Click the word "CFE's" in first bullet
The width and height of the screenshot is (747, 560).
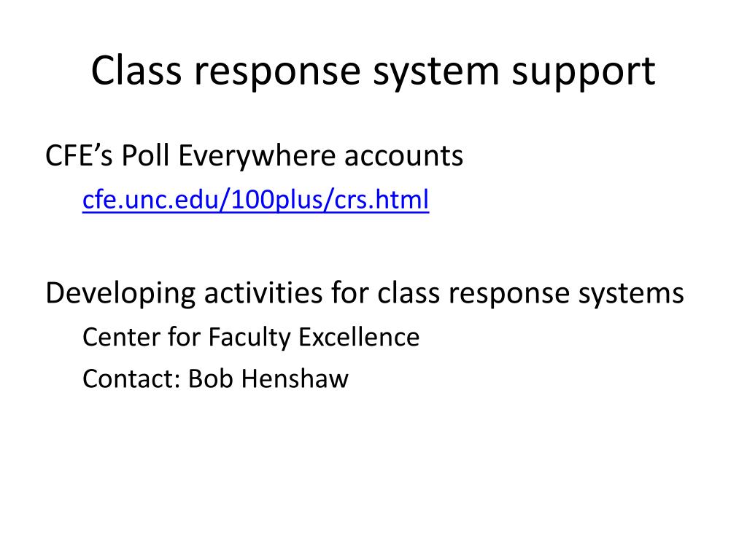pos(80,155)
